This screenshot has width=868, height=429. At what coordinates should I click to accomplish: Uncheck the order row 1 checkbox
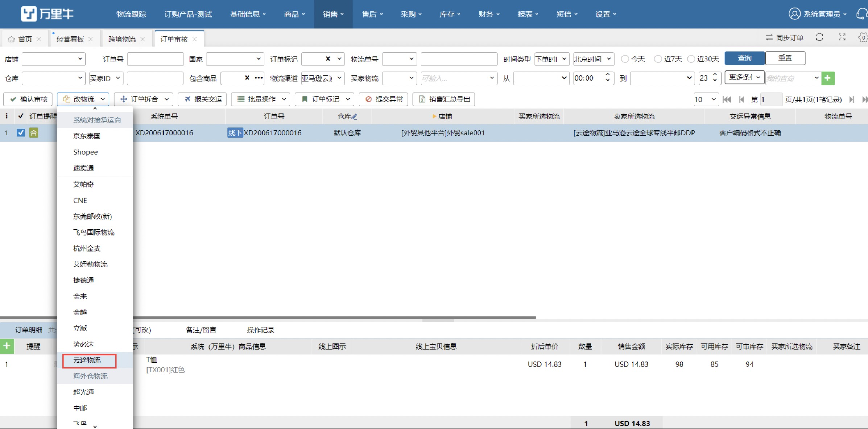pyautogui.click(x=21, y=133)
